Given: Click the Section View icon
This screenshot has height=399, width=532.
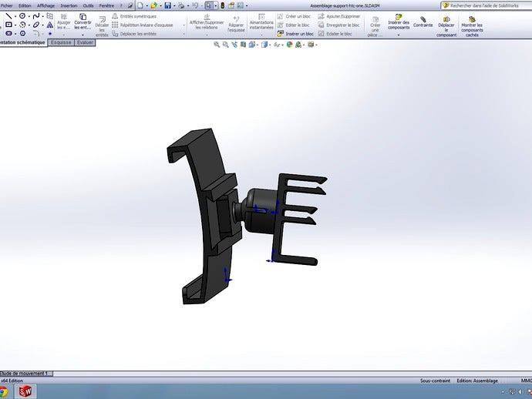Looking at the screenshot, I should [x=243, y=45].
